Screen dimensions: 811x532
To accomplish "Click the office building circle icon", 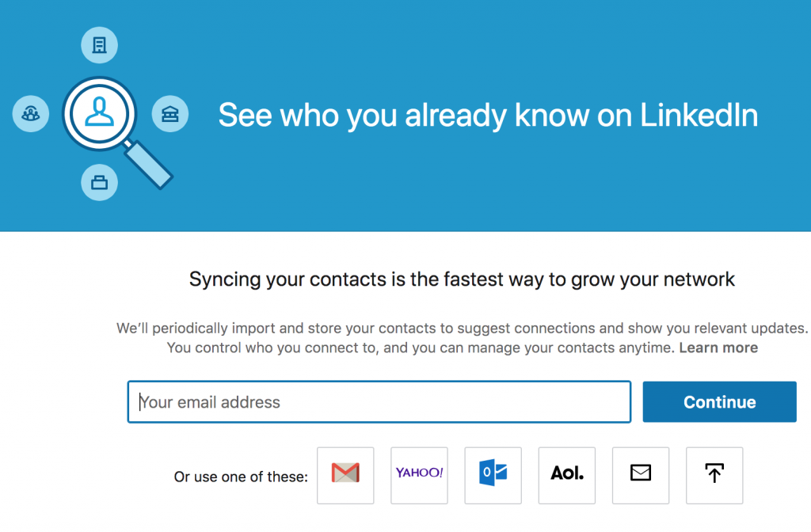I will point(99,45).
